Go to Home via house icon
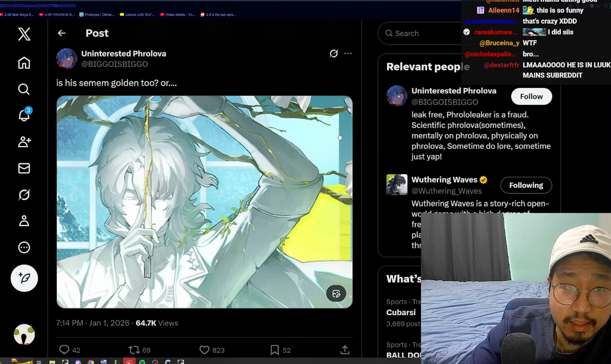 [x=24, y=63]
